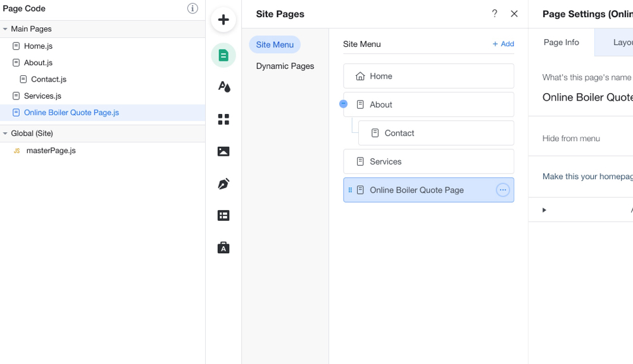Click the file icon next to Services.js
The height and width of the screenshot is (364, 633).
coord(16,96)
